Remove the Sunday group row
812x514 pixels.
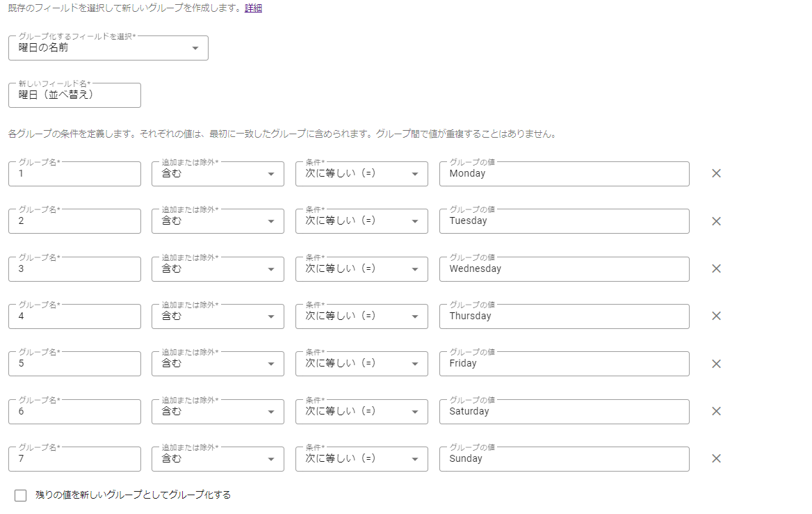tap(716, 458)
